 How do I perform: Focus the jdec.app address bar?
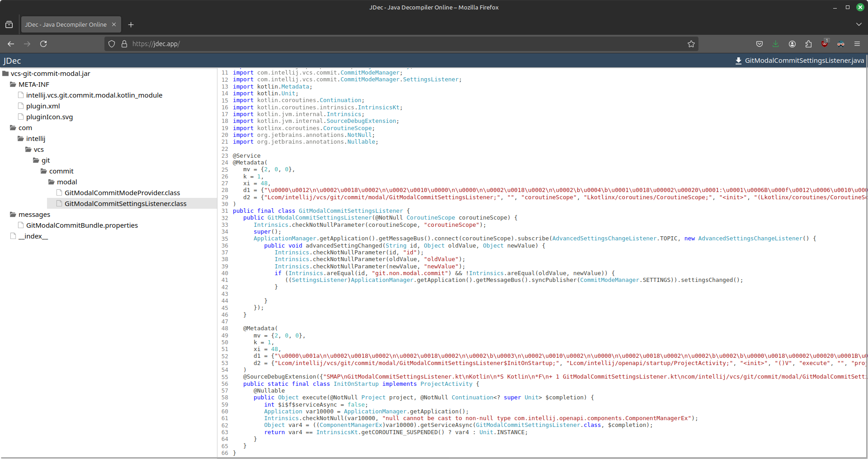click(402, 44)
